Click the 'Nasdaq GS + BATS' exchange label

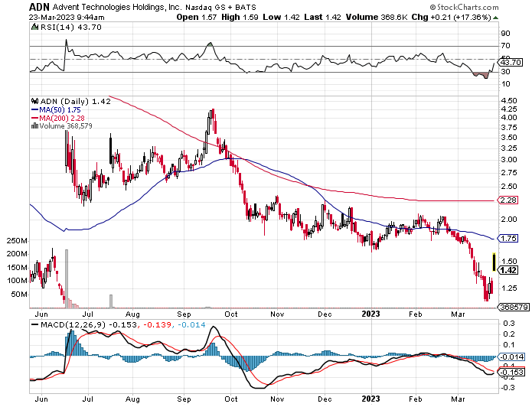220,7
